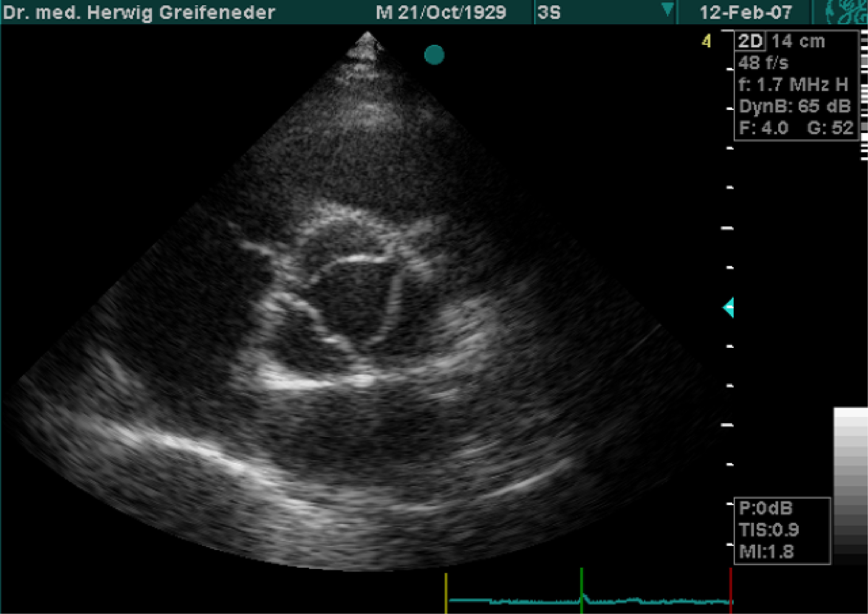
Task: Click the G: 52 gain value
Action: click(x=830, y=128)
